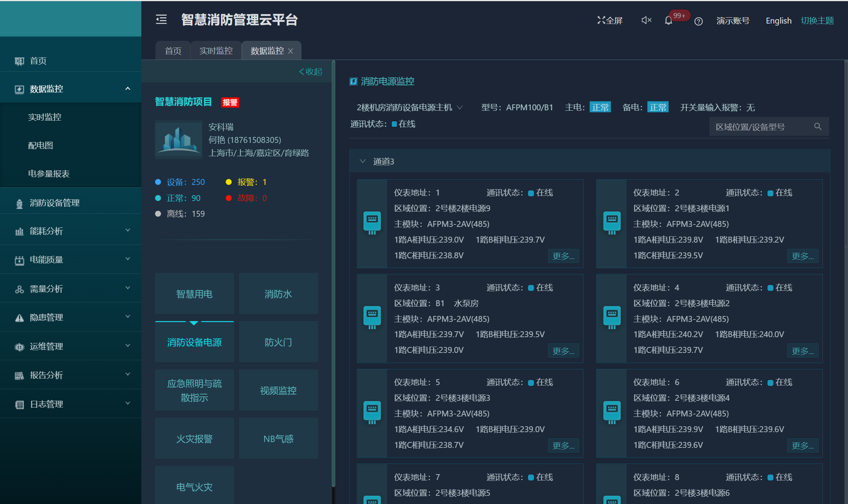This screenshot has height=504, width=848.
Task: Switch to the 首页 tab
Action: (173, 50)
